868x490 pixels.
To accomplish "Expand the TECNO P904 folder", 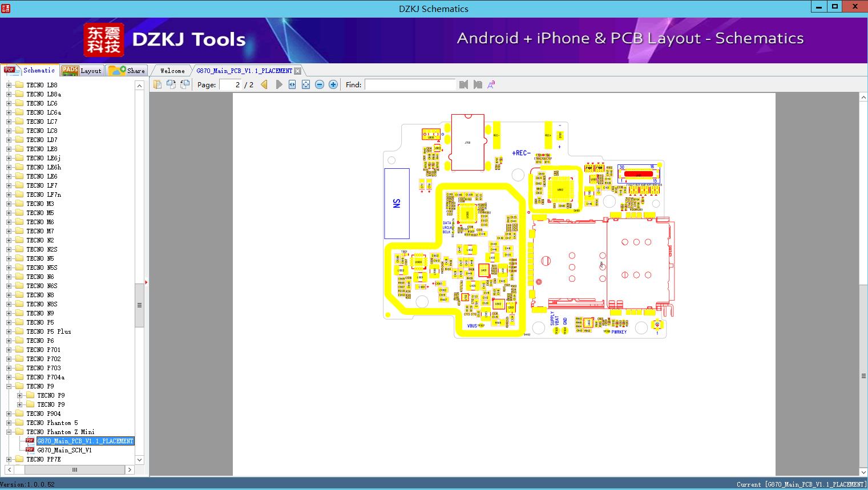I will (x=9, y=414).
